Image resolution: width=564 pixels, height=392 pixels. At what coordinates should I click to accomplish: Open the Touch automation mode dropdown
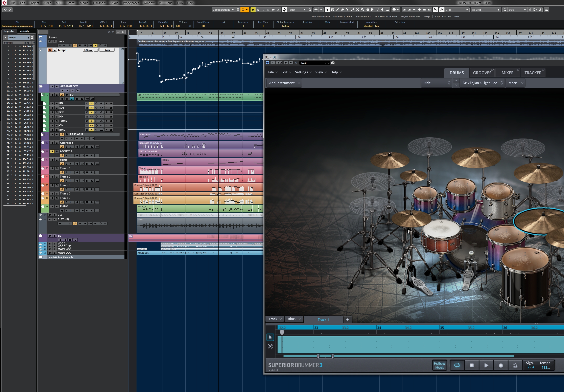pyautogui.click(x=305, y=10)
